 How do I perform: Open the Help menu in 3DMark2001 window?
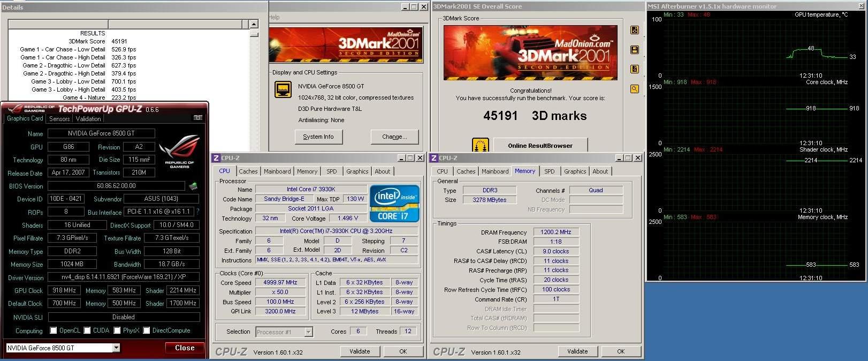point(274,18)
